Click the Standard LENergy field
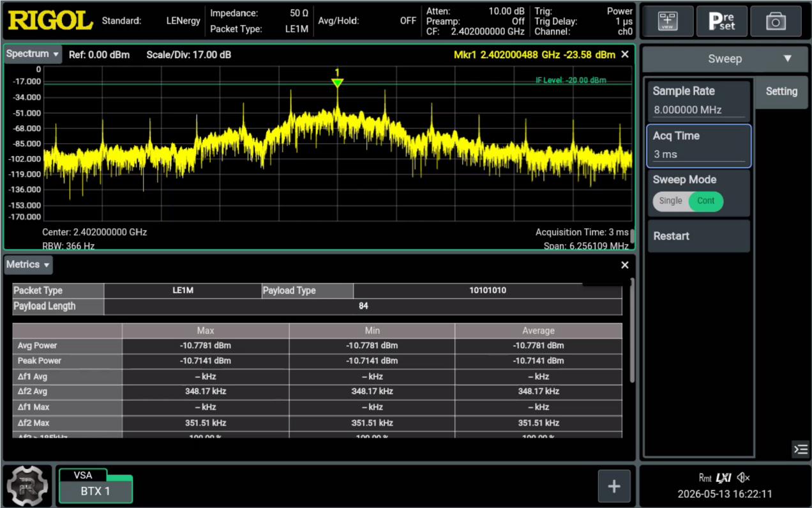This screenshot has width=812, height=508. 151,21
